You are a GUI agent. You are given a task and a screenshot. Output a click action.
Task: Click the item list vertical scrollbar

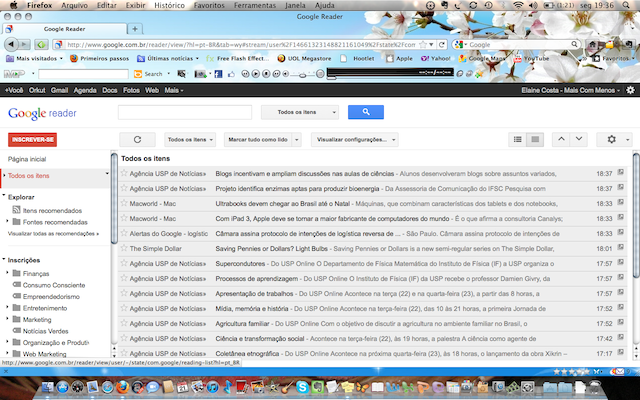[636, 215]
